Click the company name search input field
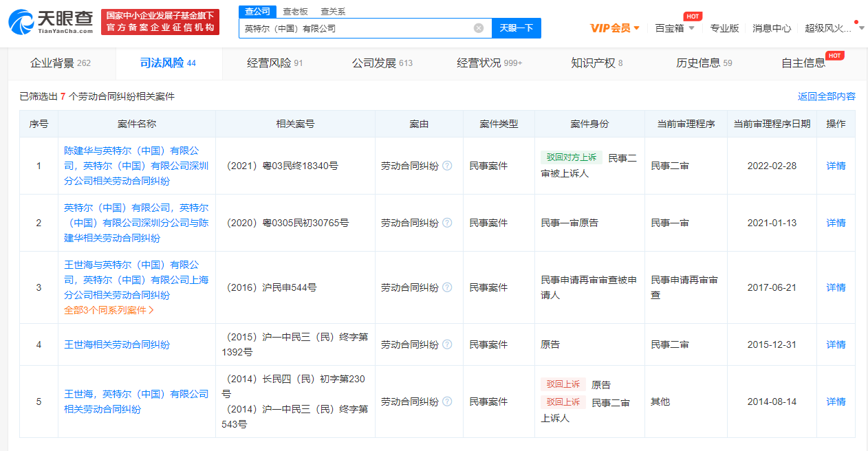868x451 pixels. (354, 28)
